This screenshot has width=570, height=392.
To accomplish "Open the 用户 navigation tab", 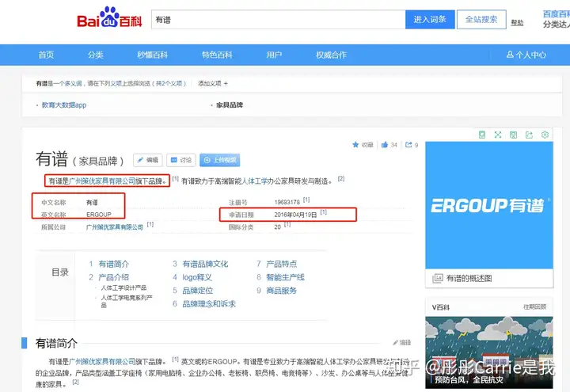I will [274, 55].
